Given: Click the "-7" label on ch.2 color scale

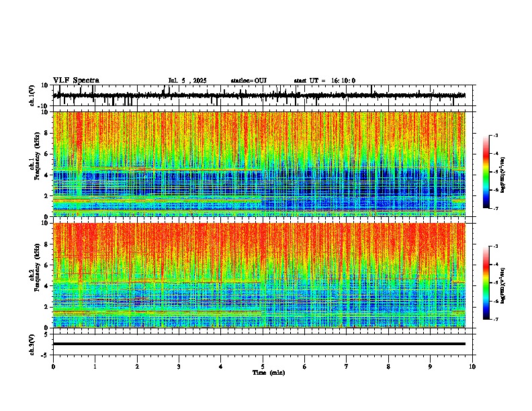Looking at the screenshot, I should tap(495, 320).
